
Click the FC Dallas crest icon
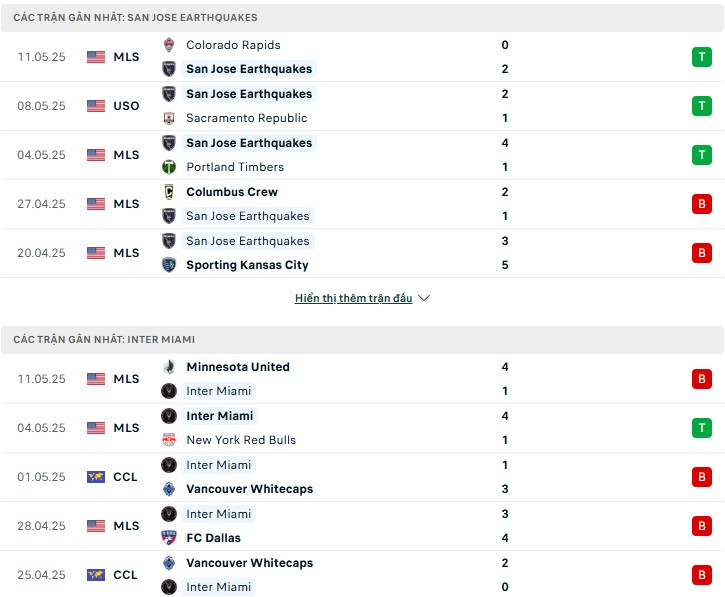[169, 538]
